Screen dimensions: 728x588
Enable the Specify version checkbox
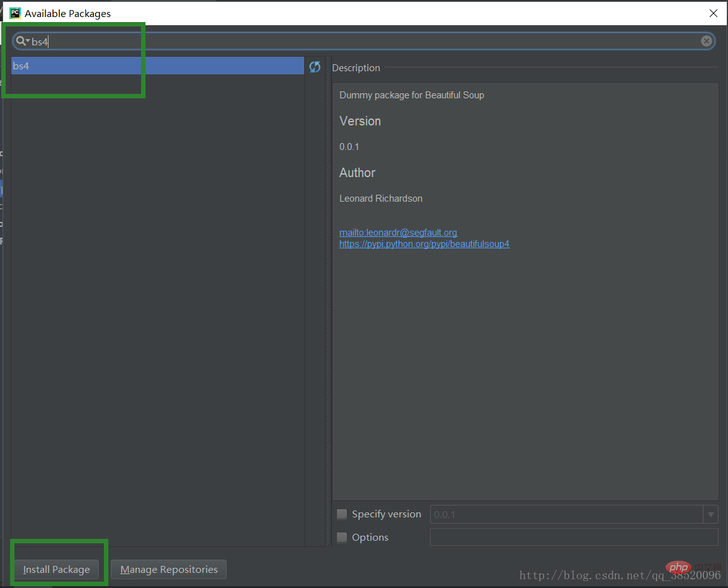(342, 514)
